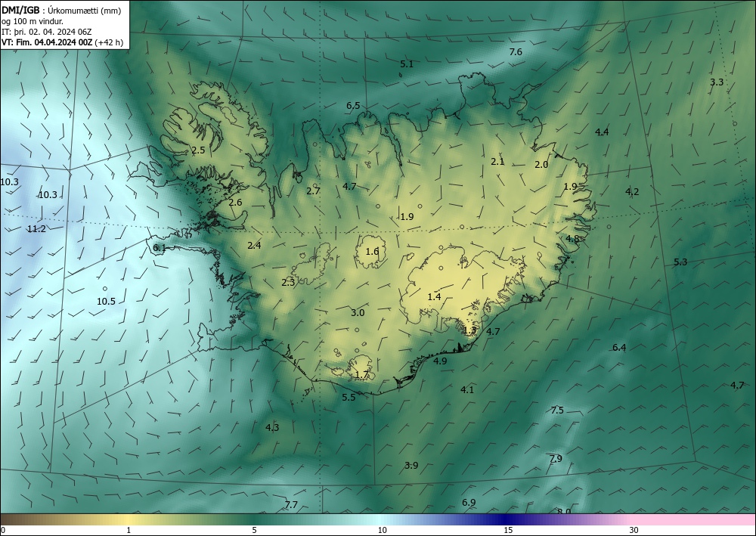Click the 2.3 value near Langjökull
The height and width of the screenshot is (536, 756).
coord(288,283)
